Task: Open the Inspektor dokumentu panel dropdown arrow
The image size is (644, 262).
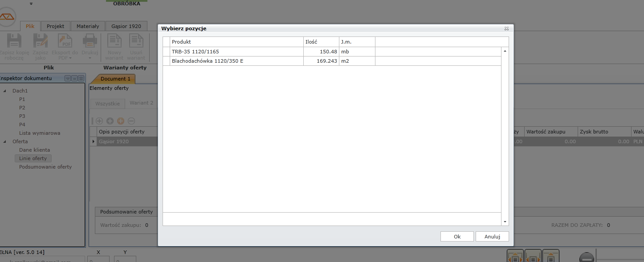Action: coord(68,78)
